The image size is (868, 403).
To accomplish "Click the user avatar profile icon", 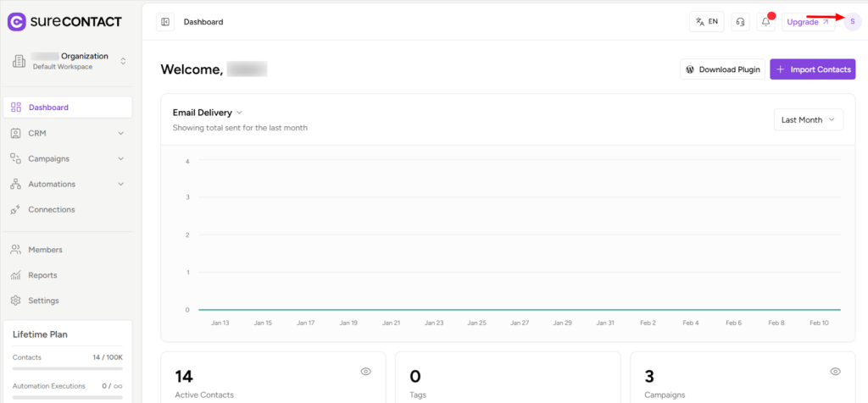I will point(852,22).
